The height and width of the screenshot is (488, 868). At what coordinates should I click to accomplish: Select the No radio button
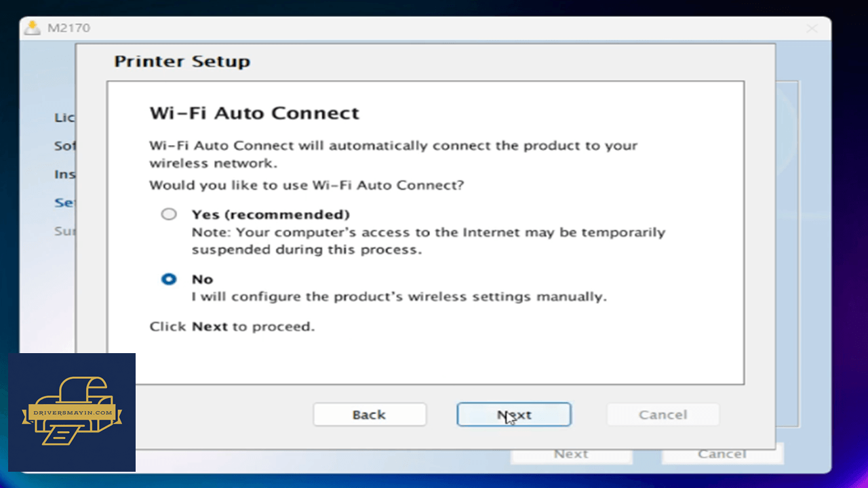[x=168, y=279]
